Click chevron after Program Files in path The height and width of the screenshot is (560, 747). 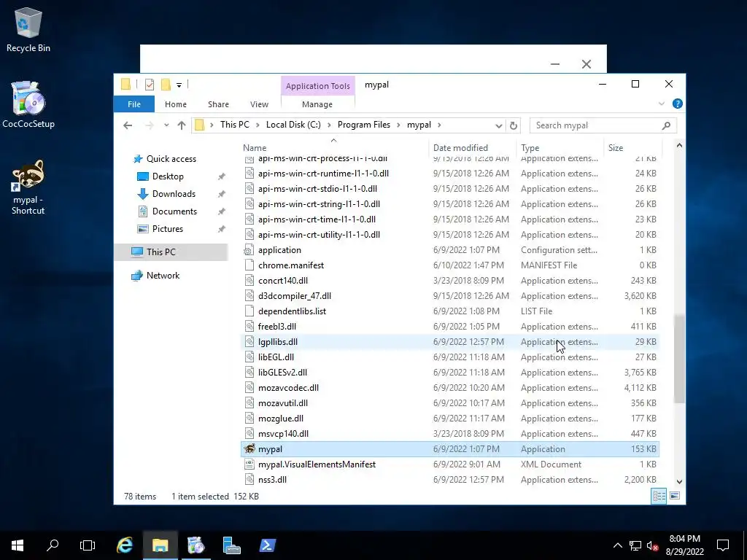coord(398,125)
